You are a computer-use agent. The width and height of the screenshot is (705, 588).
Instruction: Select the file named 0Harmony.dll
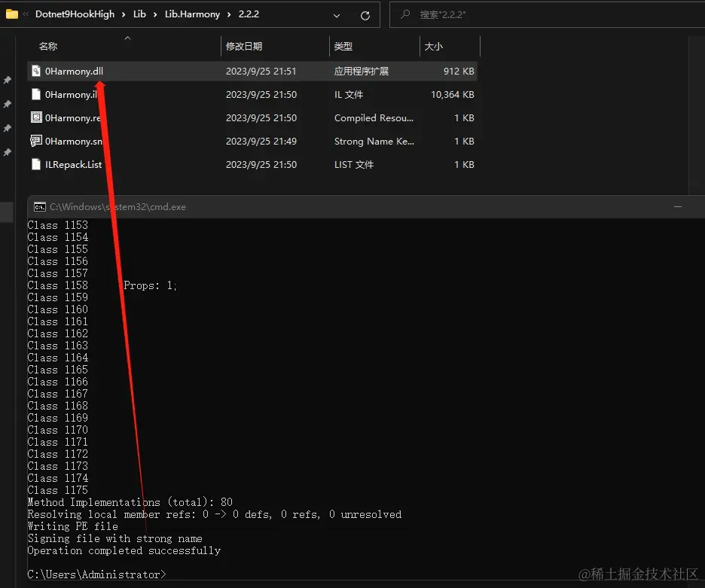[x=74, y=71]
